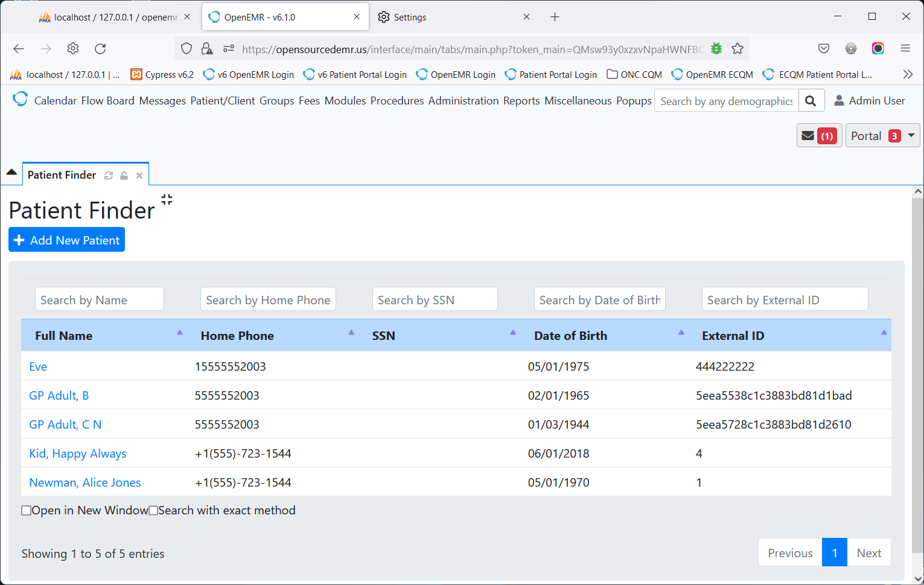Enable Search with exact method
The width and height of the screenshot is (924, 585).
(153, 510)
